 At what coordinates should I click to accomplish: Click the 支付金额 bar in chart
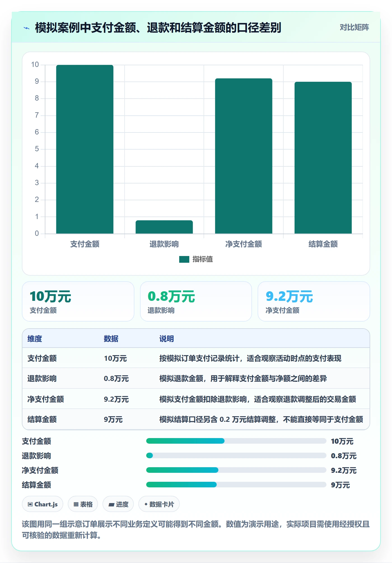(85, 149)
